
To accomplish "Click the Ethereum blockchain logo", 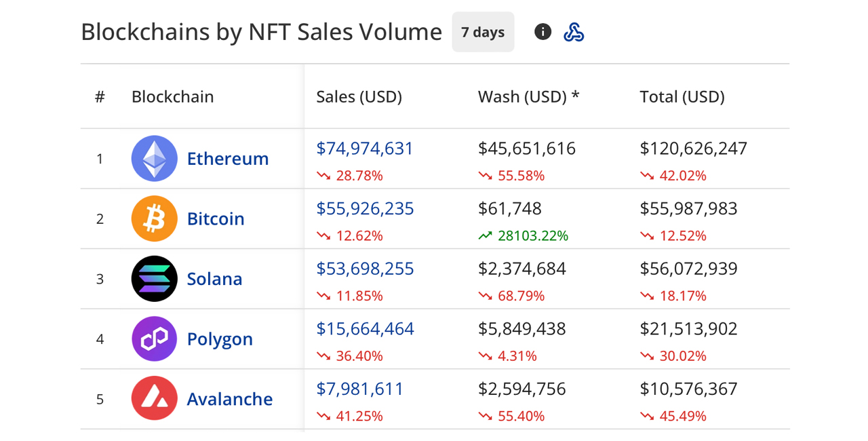I will [154, 158].
